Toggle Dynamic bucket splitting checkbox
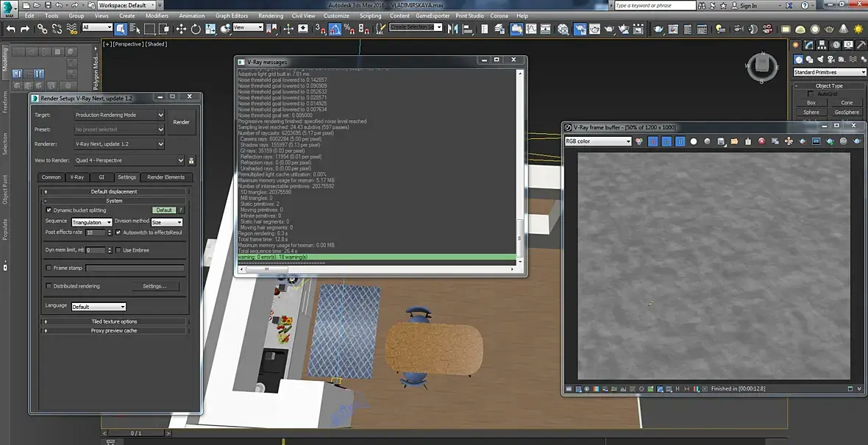The width and height of the screenshot is (868, 445). 49,210
